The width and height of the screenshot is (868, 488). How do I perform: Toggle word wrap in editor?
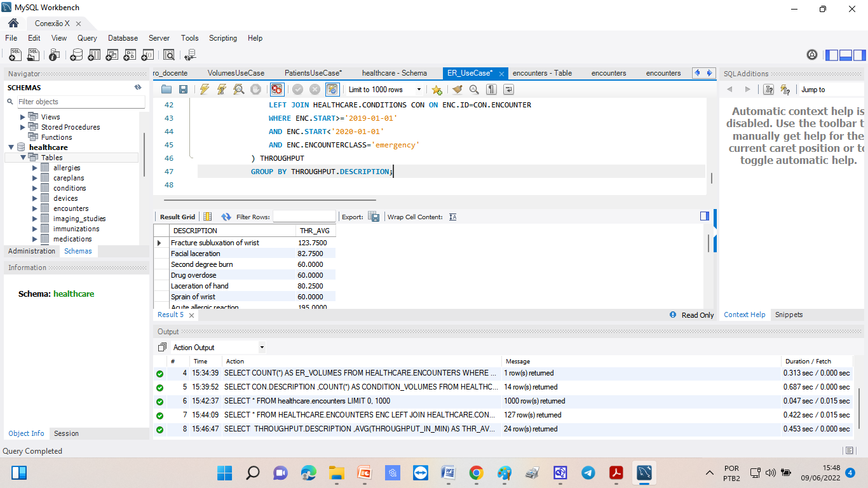[508, 90]
